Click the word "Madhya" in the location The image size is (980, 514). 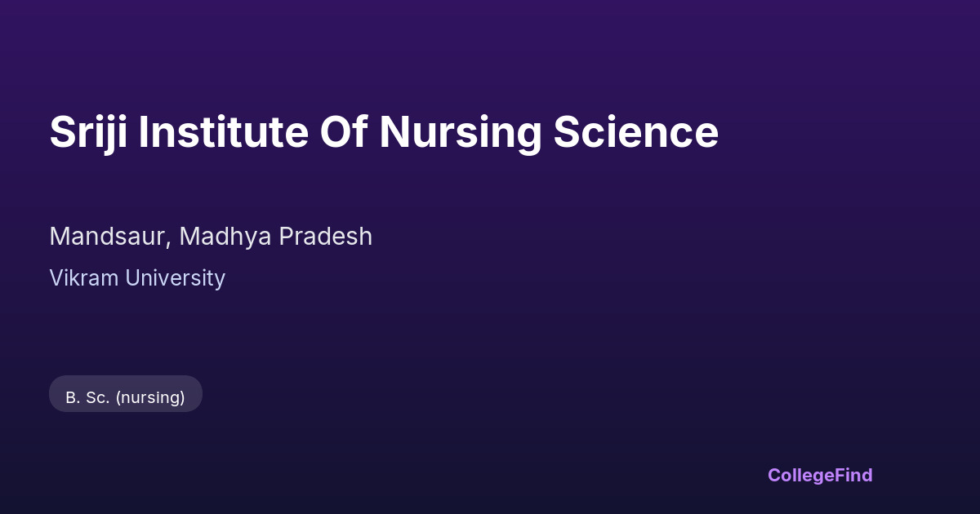[225, 237]
